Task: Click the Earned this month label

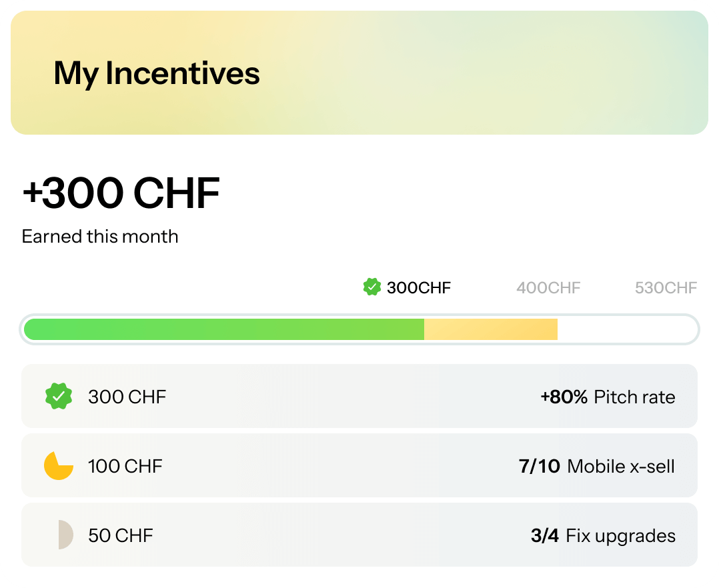Action: [101, 236]
